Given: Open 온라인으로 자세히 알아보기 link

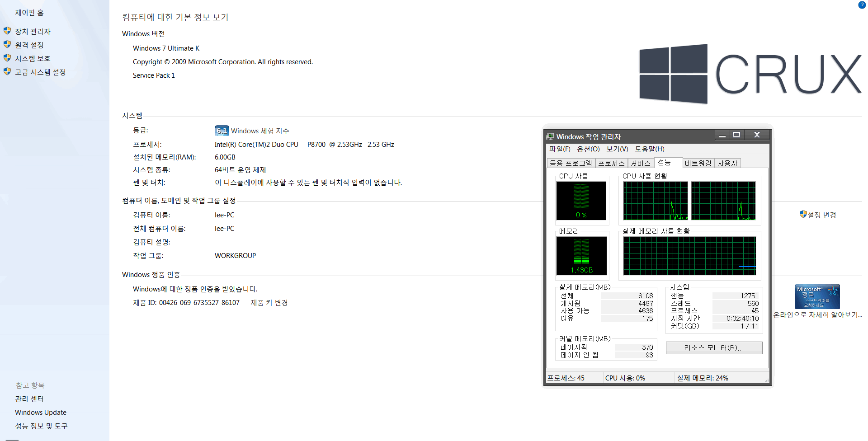Looking at the screenshot, I should click(x=817, y=315).
